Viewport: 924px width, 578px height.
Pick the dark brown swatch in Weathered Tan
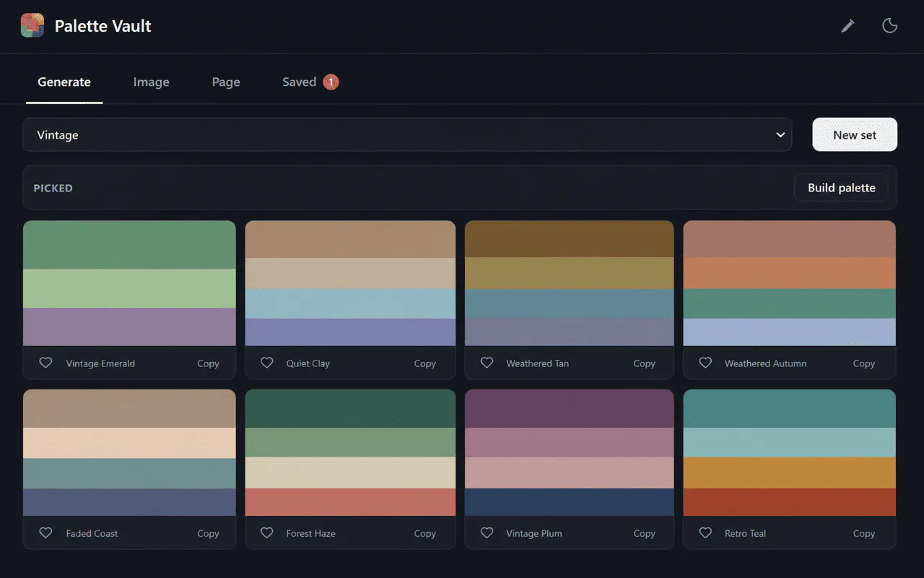pos(569,239)
